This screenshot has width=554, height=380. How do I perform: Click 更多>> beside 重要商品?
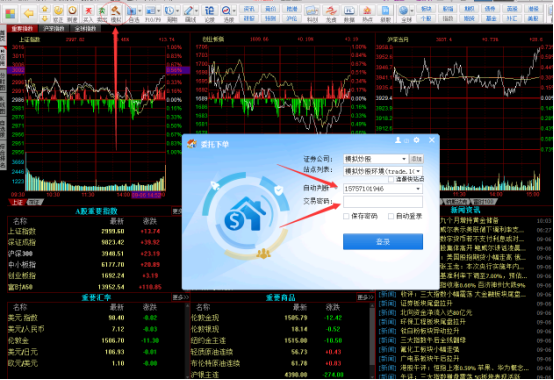coord(365,297)
